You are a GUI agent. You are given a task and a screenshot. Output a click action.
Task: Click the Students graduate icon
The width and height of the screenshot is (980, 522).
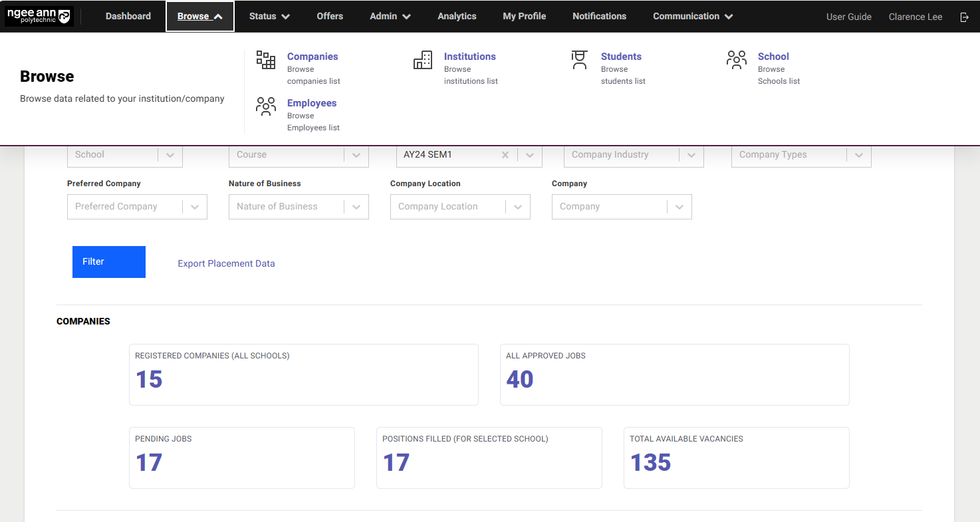coord(580,60)
